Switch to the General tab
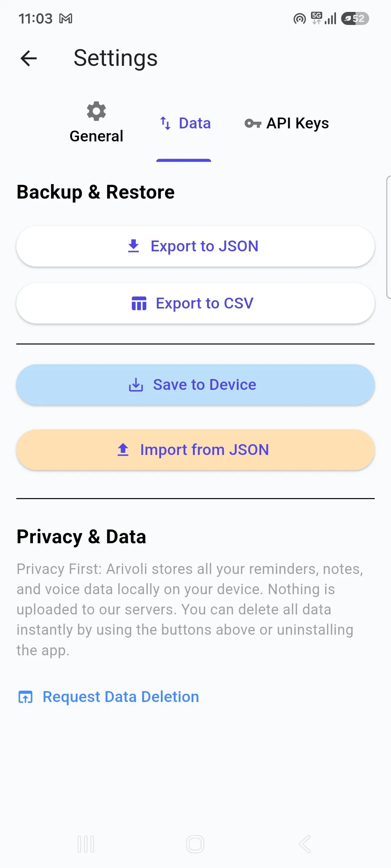The image size is (391, 868). [96, 123]
